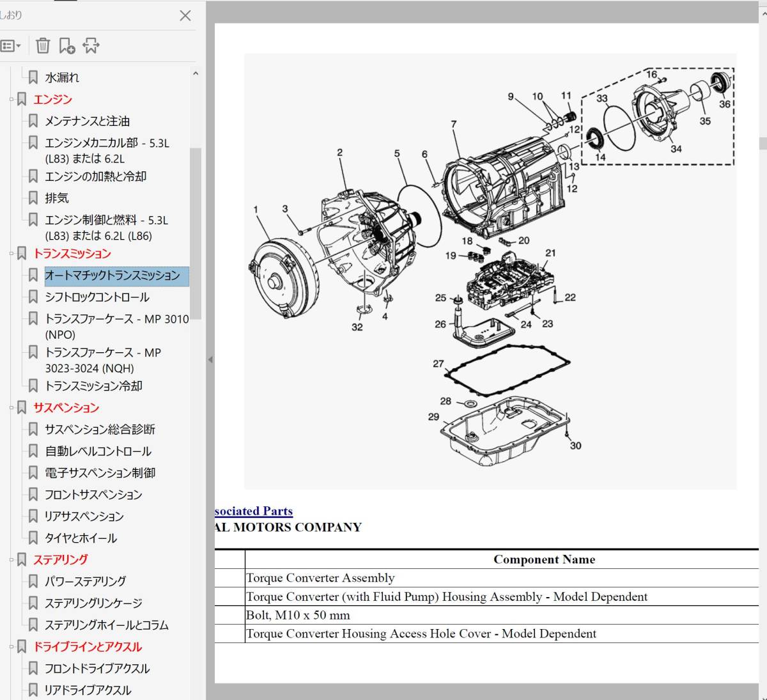Click the bookmark panel scroll up arrow

196,74
